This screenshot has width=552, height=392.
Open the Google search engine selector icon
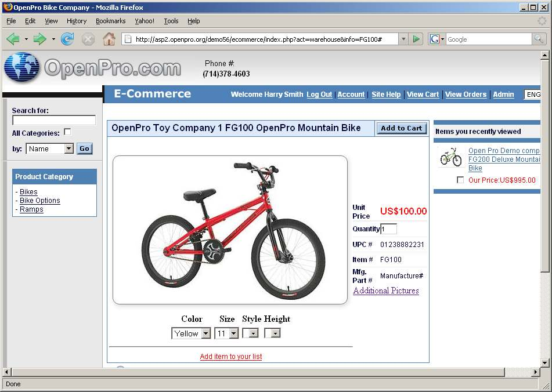point(436,39)
